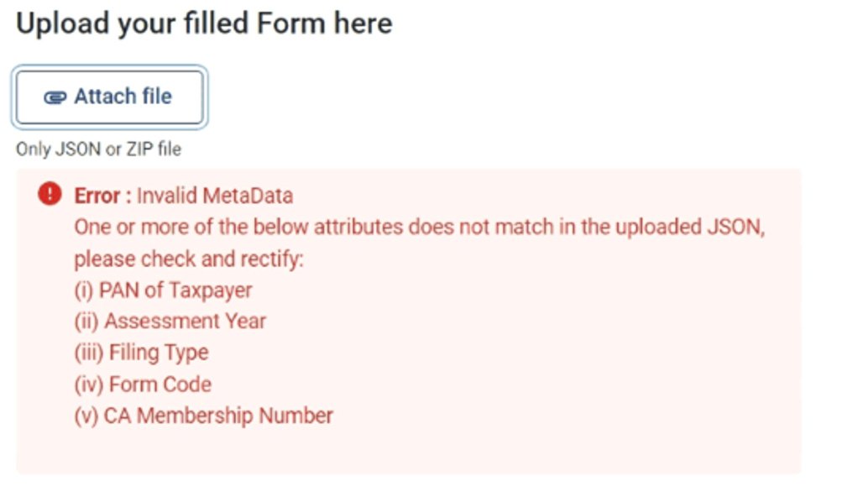The image size is (868, 502).
Task: Click the 'CA Membership Number' item
Action: [204, 416]
